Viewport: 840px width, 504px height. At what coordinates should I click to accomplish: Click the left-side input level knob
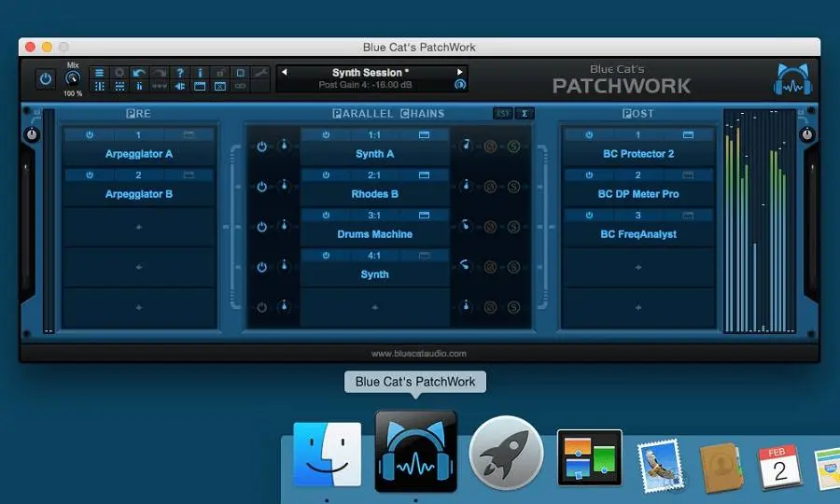click(32, 135)
